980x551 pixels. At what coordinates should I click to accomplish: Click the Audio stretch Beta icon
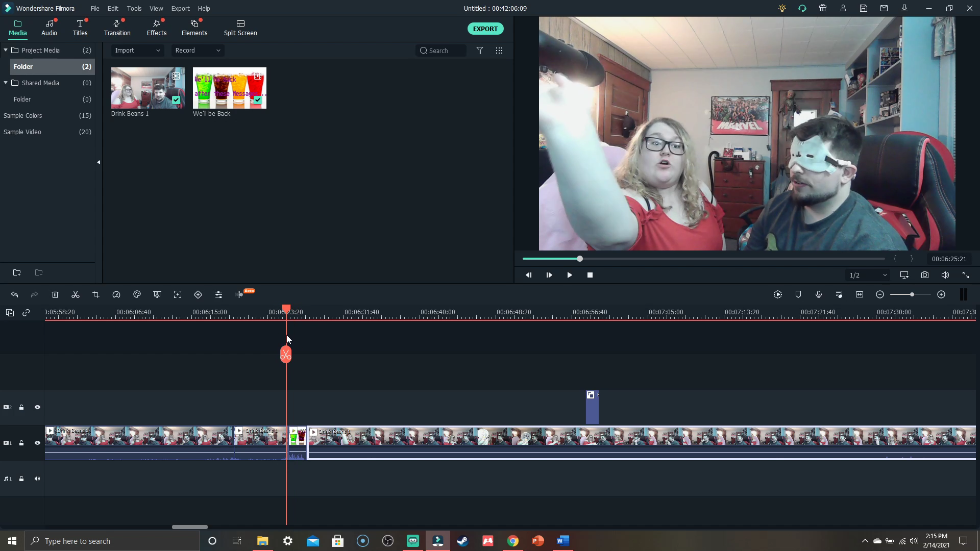(x=239, y=294)
